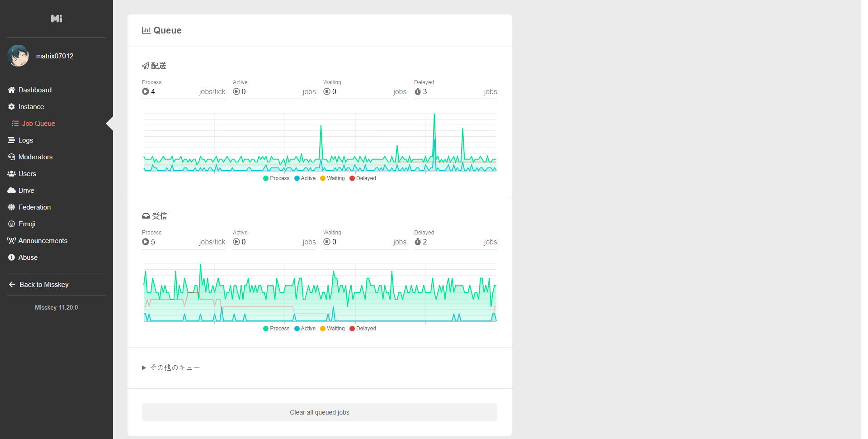Toggle Waiting series in the 受信 chart legend
868x439 pixels.
pyautogui.click(x=332, y=329)
